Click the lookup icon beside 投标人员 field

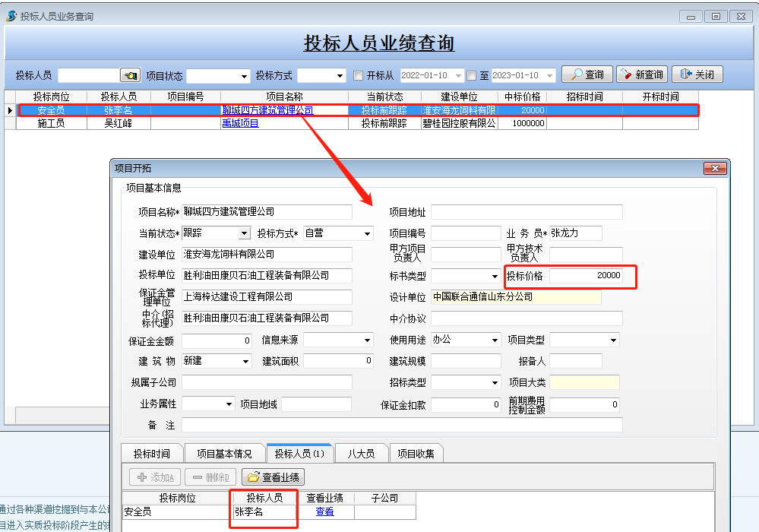tap(131, 75)
